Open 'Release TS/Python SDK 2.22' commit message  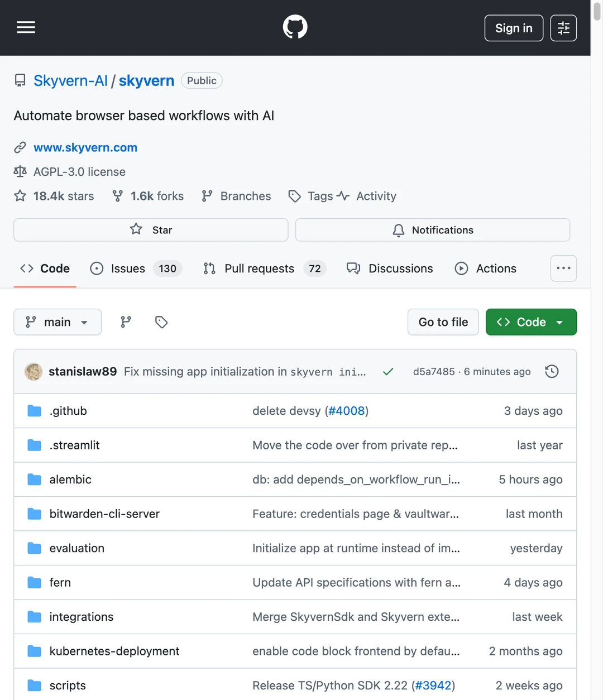pyautogui.click(x=330, y=685)
